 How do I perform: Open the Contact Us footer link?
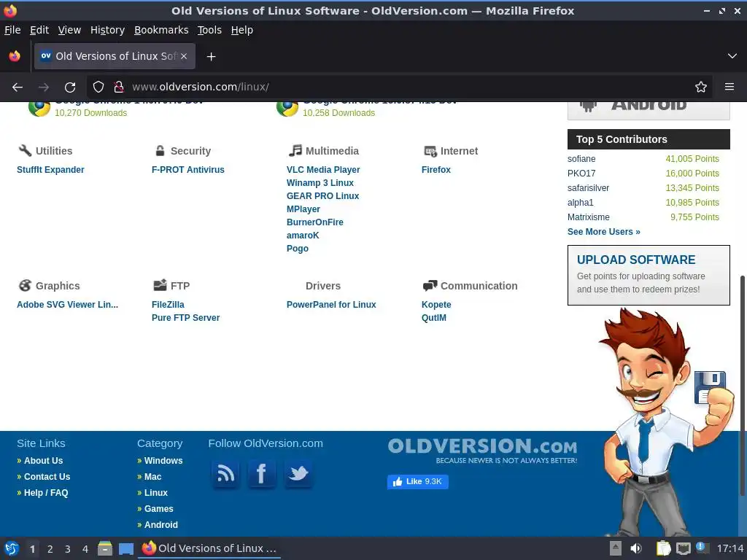[x=47, y=477]
